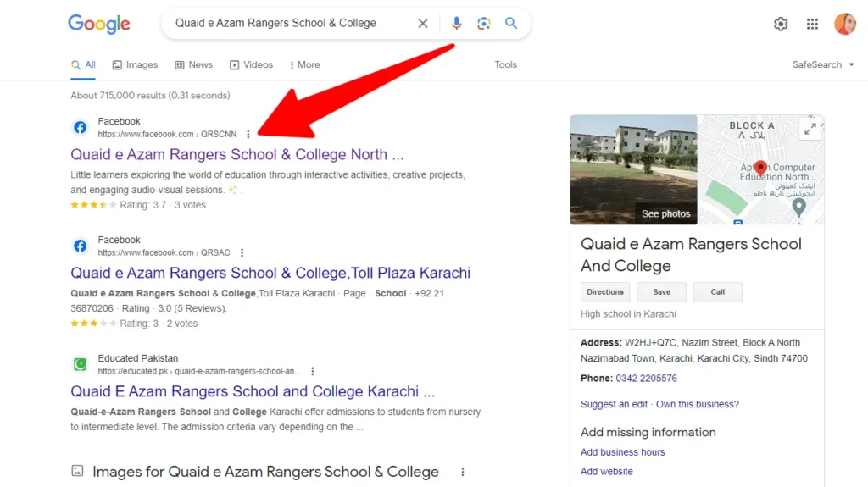Click Suggest an edit link
Screen dimensions: 868x487
pyautogui.click(x=614, y=404)
